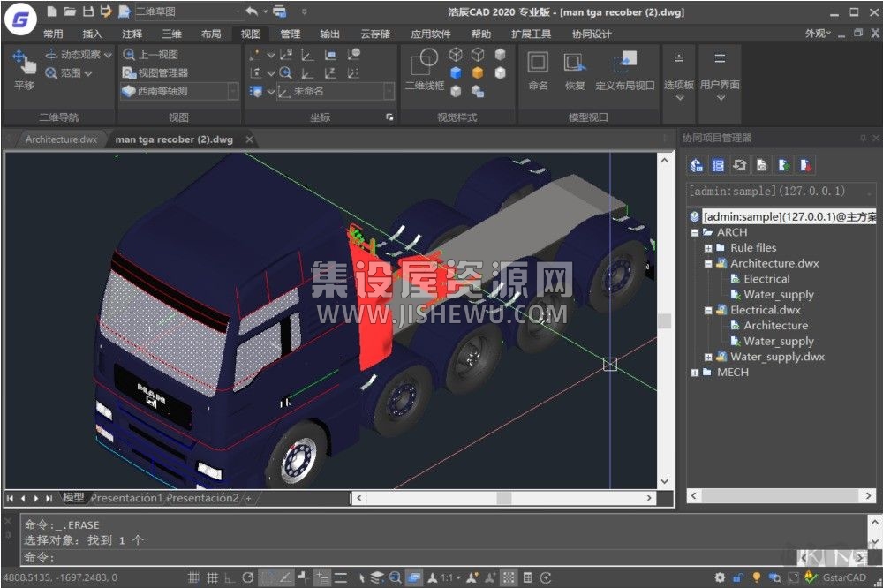Select the orange cube visual style
883x588 pixels.
[x=478, y=72]
